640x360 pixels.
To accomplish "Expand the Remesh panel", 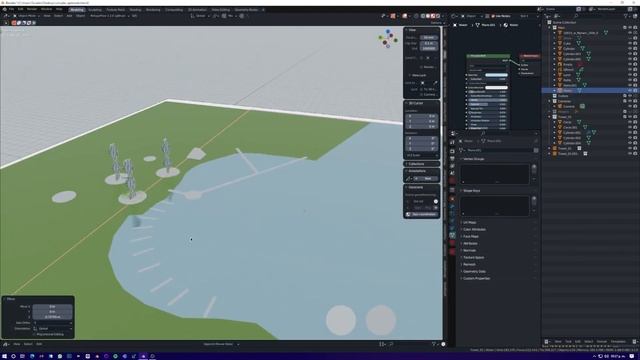I will (x=469, y=264).
